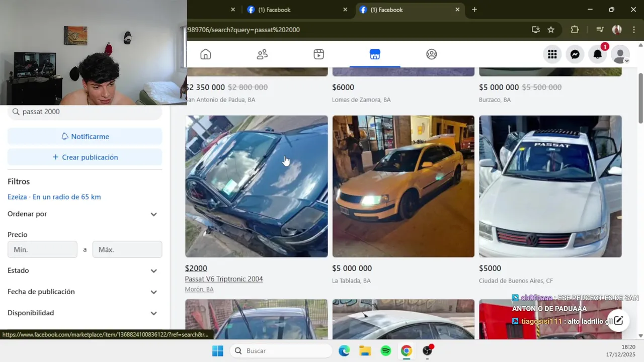Click the Windows Start button
The image size is (644, 362).
pos(217,350)
